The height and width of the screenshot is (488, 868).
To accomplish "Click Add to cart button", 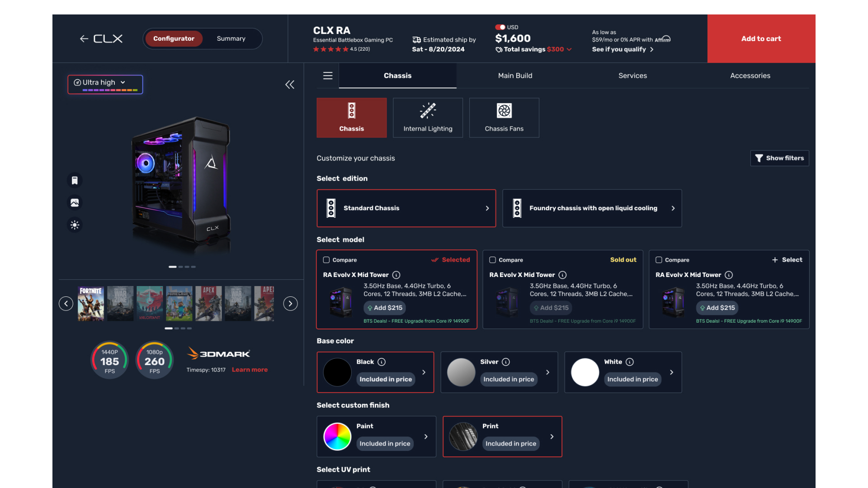I will (761, 39).
